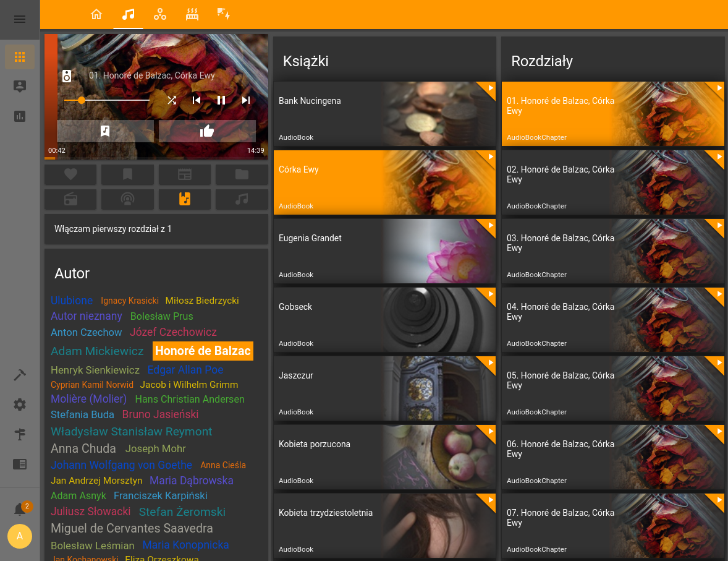Open the news calendar category button

coord(185,174)
